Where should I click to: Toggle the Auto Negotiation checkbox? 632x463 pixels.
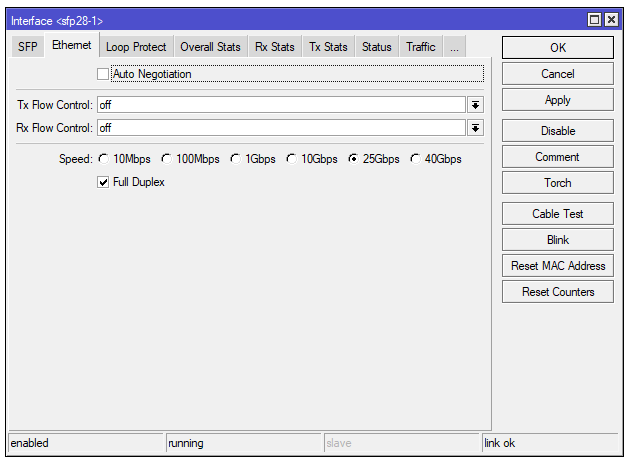(103, 74)
